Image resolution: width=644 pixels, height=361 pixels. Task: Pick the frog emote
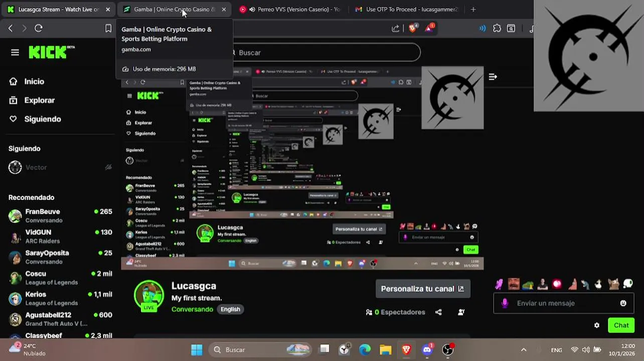pos(528,285)
